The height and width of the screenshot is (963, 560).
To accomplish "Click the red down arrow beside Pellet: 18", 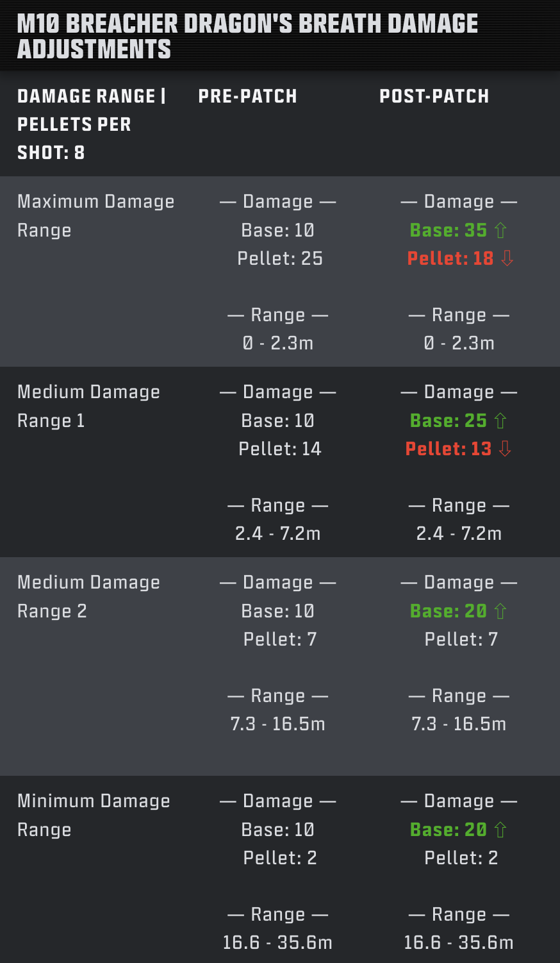I will tap(507, 258).
